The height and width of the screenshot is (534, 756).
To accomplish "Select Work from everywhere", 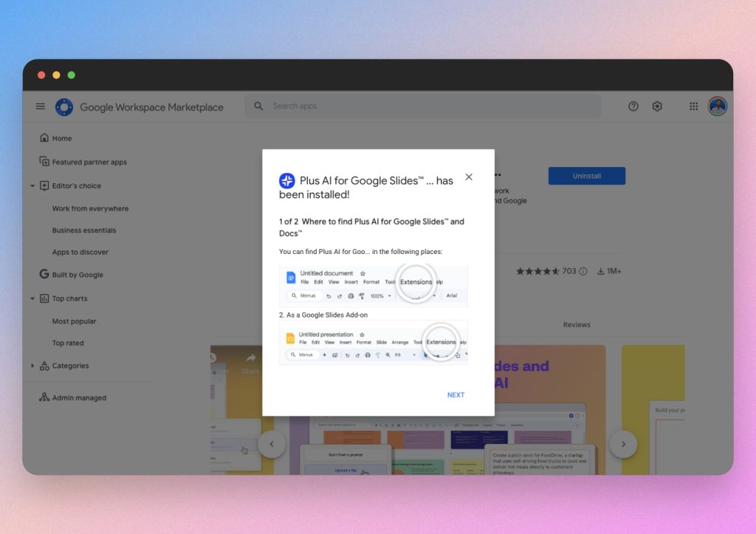I will [x=90, y=208].
